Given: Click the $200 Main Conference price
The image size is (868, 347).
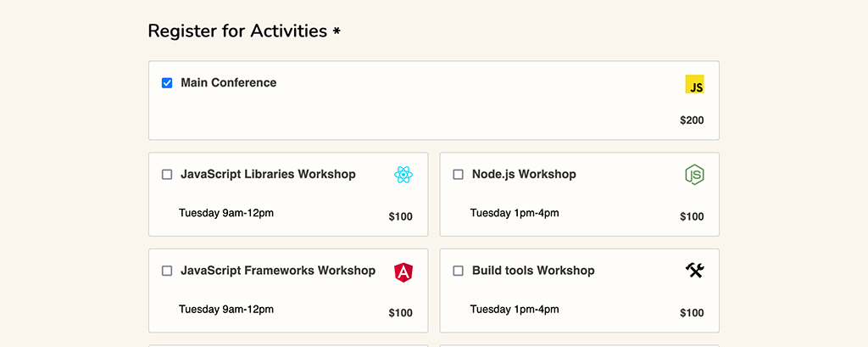Looking at the screenshot, I should [x=692, y=120].
